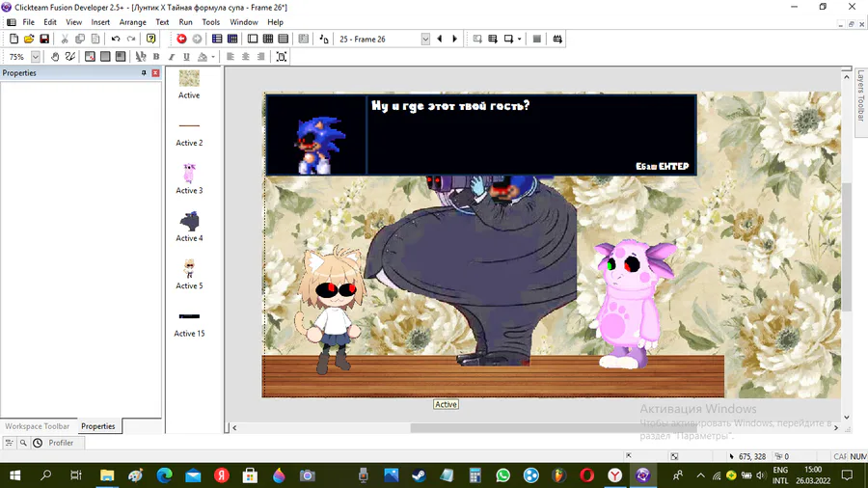
Task: Open the text color dropdown arrow
Action: pos(212,57)
